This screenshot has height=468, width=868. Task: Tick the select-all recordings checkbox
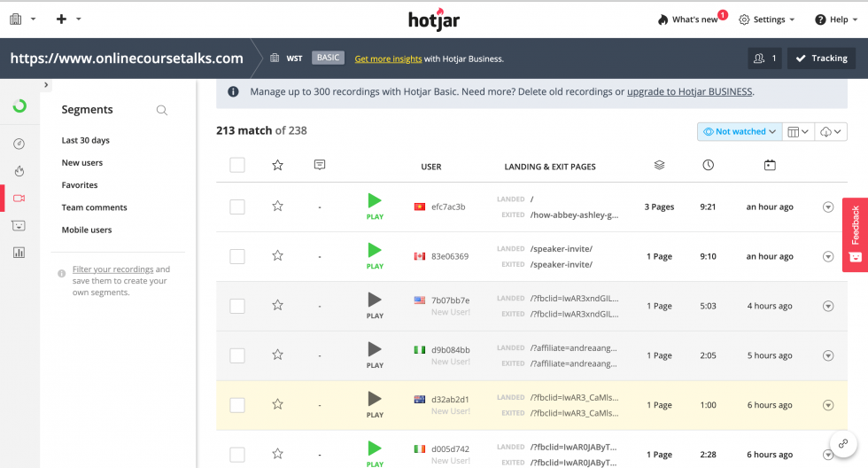click(x=237, y=165)
